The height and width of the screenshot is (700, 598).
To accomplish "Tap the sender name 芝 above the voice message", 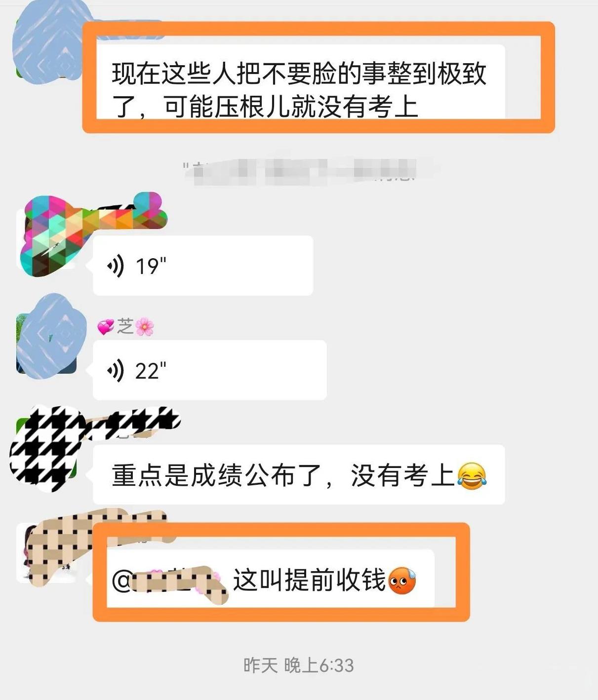I will tap(125, 327).
